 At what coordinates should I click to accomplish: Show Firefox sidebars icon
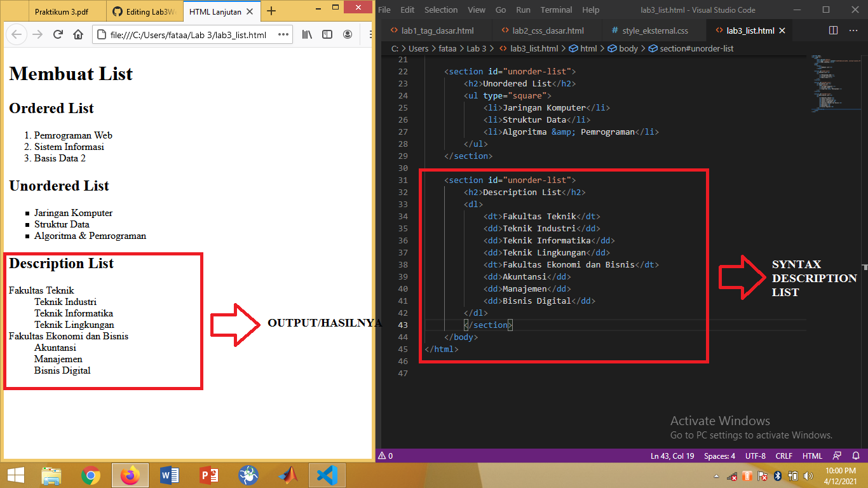[x=327, y=35]
